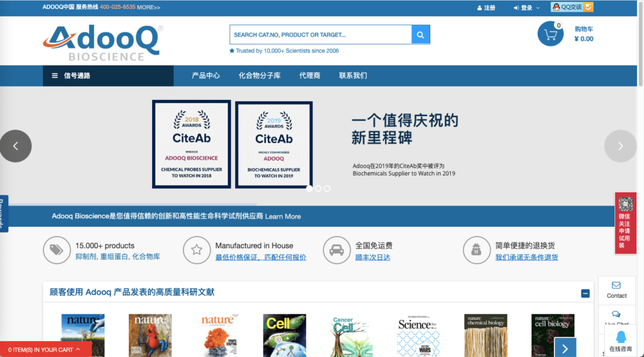Click the 2019 CiteAb award image
Viewport: 644px width, 357px height.
click(274, 145)
